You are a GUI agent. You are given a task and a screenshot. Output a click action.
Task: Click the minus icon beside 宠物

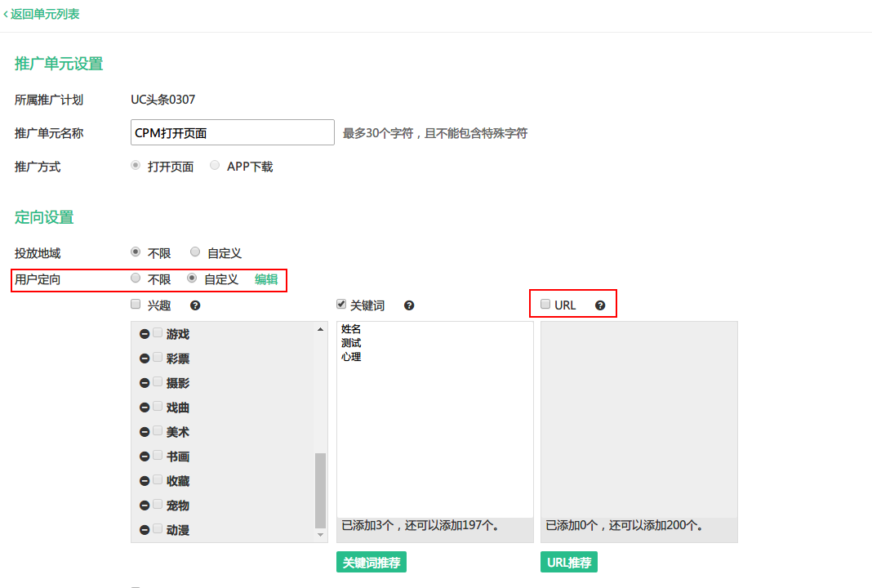pyautogui.click(x=145, y=506)
